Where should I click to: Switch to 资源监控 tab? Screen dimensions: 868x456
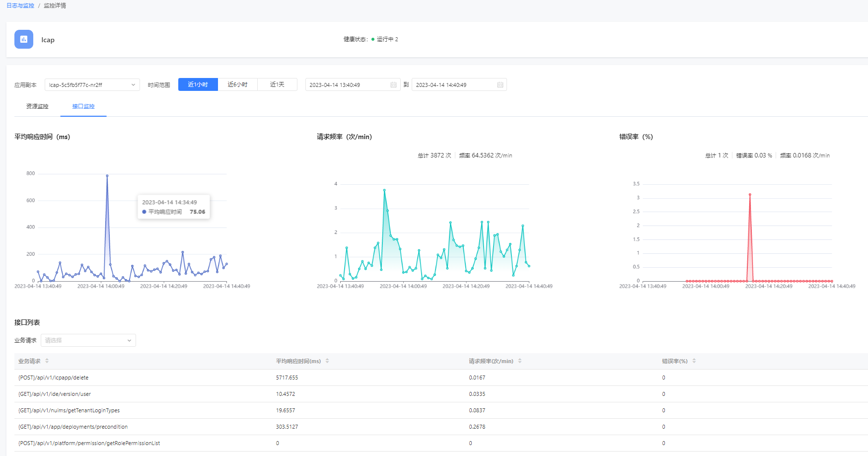pyautogui.click(x=37, y=106)
